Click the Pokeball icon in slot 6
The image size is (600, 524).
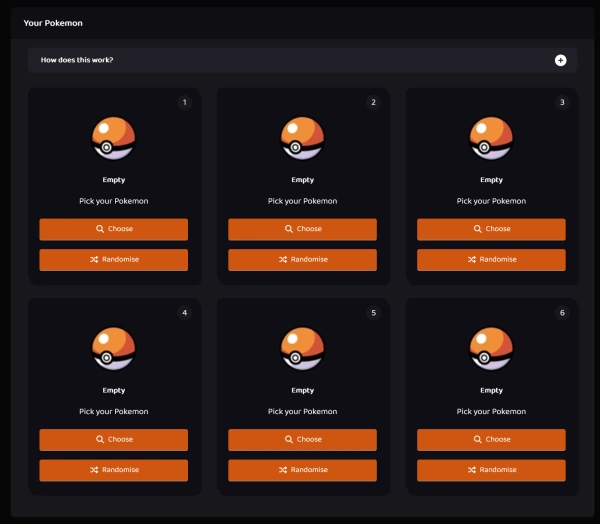click(x=491, y=349)
